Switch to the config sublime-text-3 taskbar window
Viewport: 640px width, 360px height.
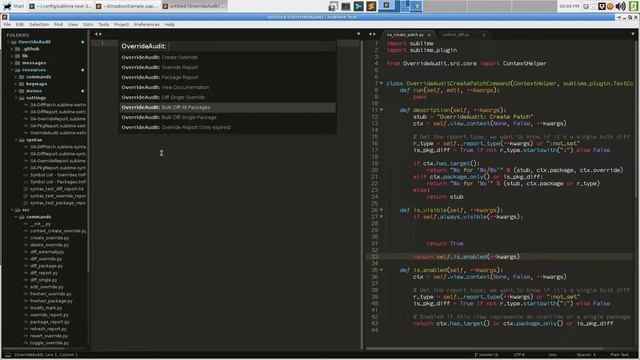[x=61, y=6]
